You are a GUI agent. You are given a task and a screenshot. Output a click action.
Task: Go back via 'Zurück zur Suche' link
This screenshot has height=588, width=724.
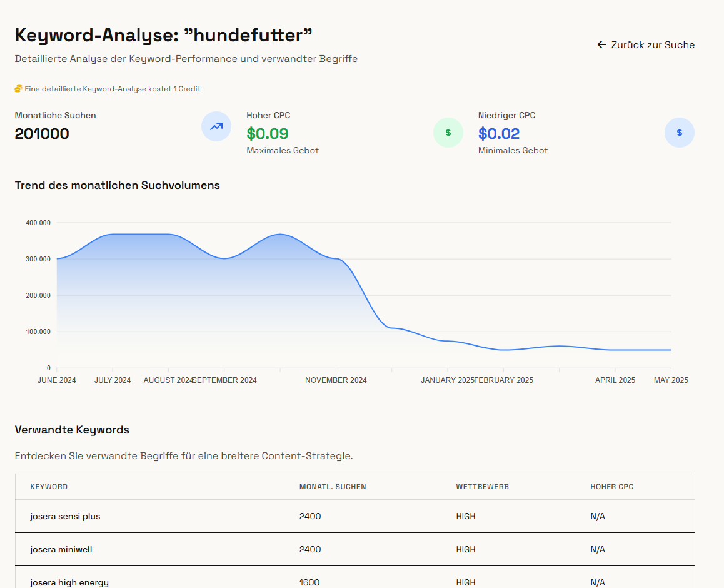tap(645, 45)
